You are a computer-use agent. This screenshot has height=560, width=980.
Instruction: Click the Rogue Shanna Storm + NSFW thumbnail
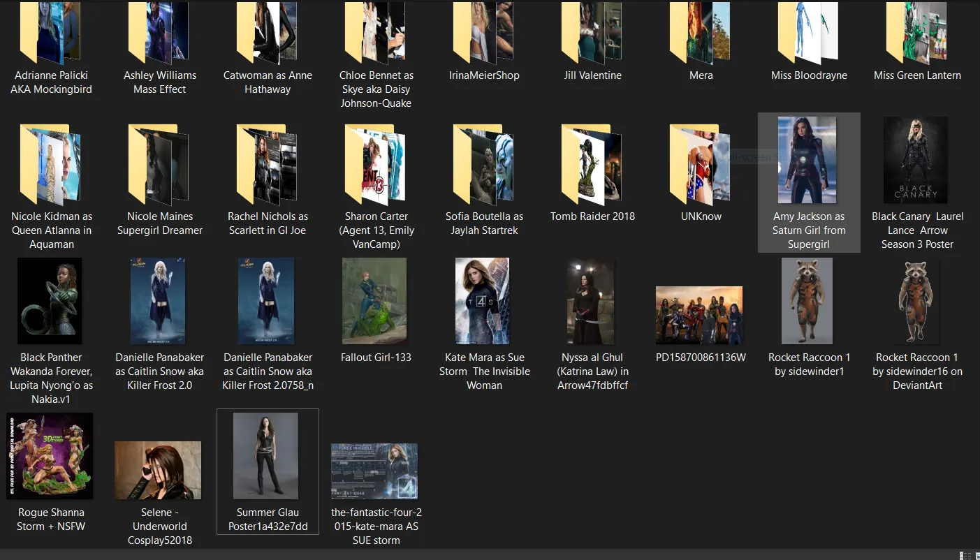(x=50, y=456)
